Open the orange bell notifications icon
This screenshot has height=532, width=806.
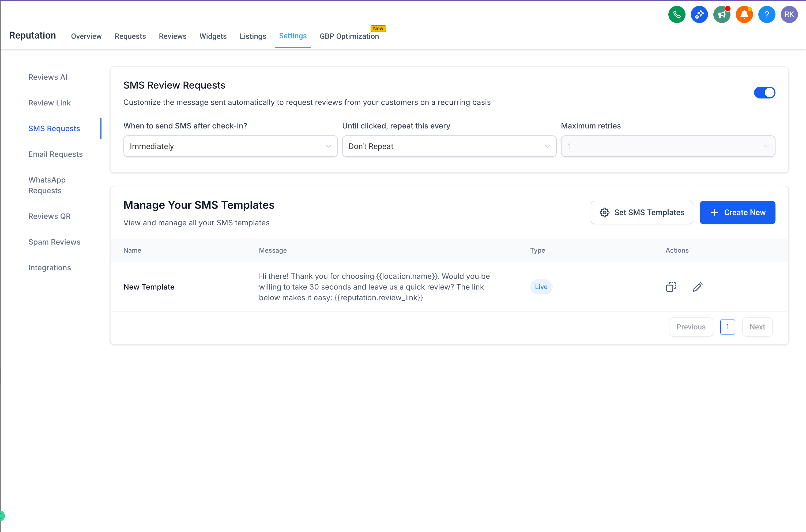[x=744, y=15]
